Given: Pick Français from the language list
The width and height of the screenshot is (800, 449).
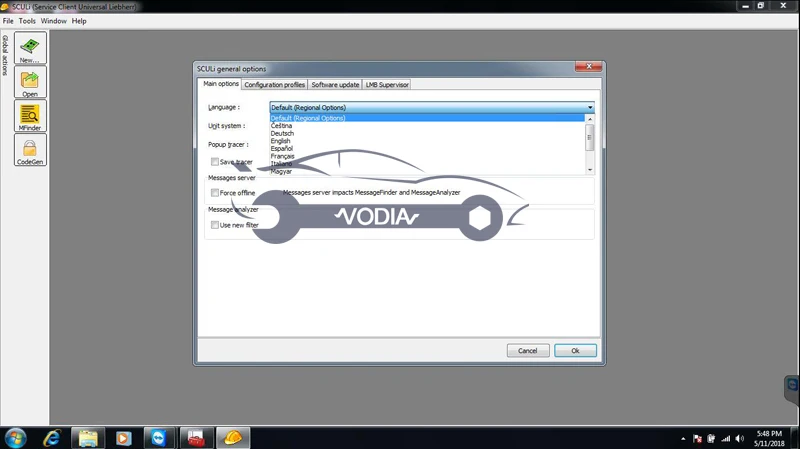Looking at the screenshot, I should 427,156.
